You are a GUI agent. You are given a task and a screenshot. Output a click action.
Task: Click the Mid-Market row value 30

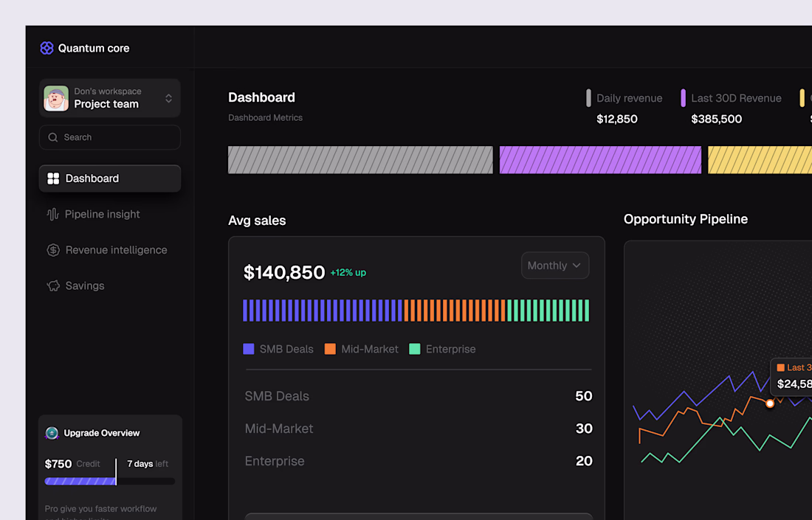tap(584, 429)
